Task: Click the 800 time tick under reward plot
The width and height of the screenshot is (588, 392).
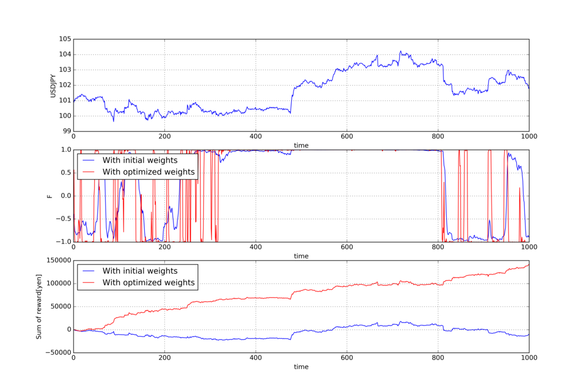Action: (x=438, y=358)
